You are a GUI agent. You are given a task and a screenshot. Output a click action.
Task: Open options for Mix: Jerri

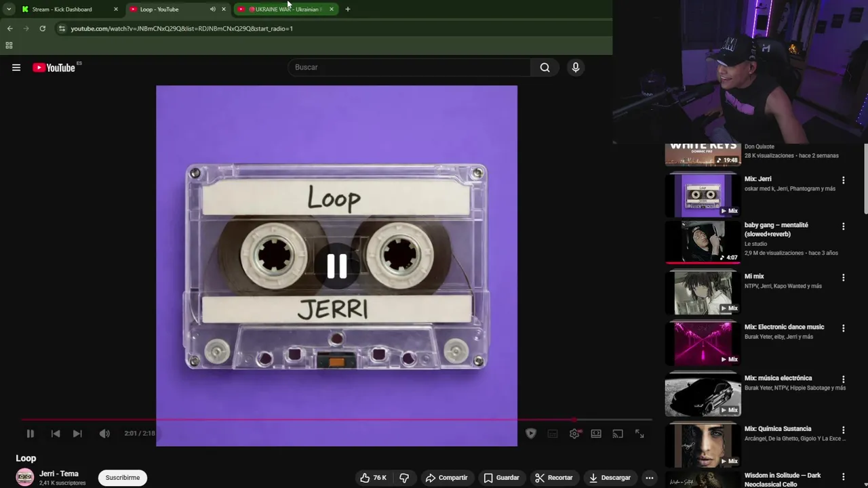[x=843, y=180]
